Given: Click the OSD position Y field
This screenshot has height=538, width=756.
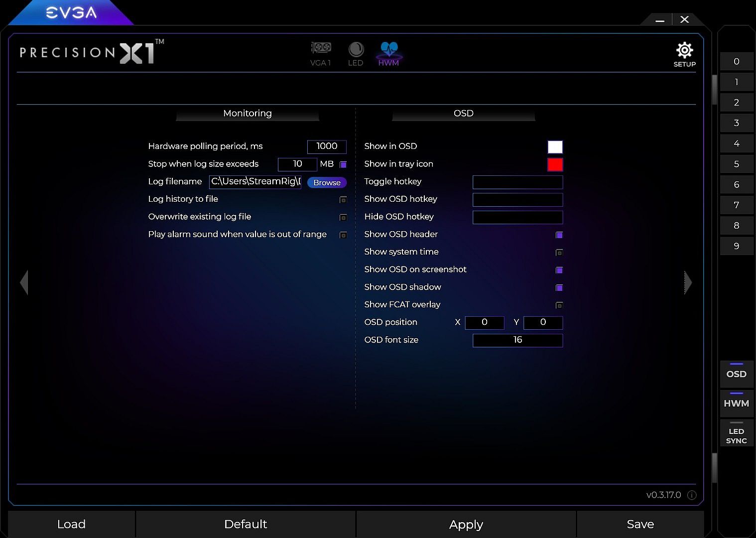Looking at the screenshot, I should tap(543, 323).
